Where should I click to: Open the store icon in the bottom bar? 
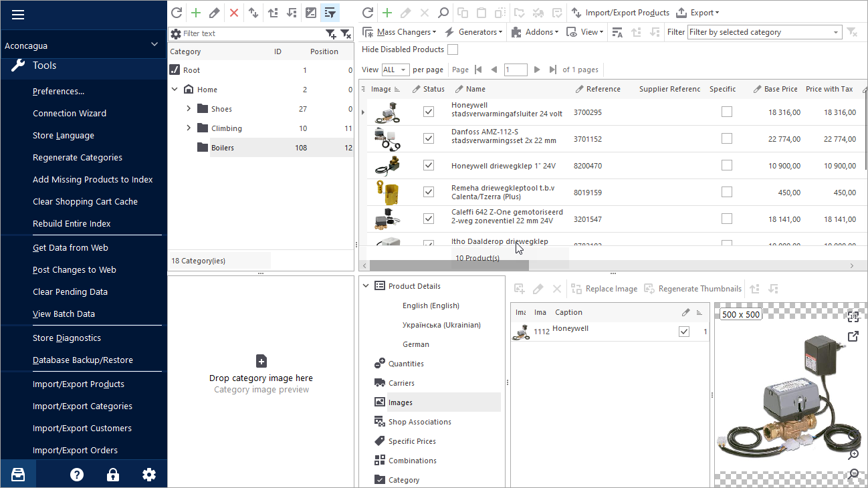coord(18,475)
